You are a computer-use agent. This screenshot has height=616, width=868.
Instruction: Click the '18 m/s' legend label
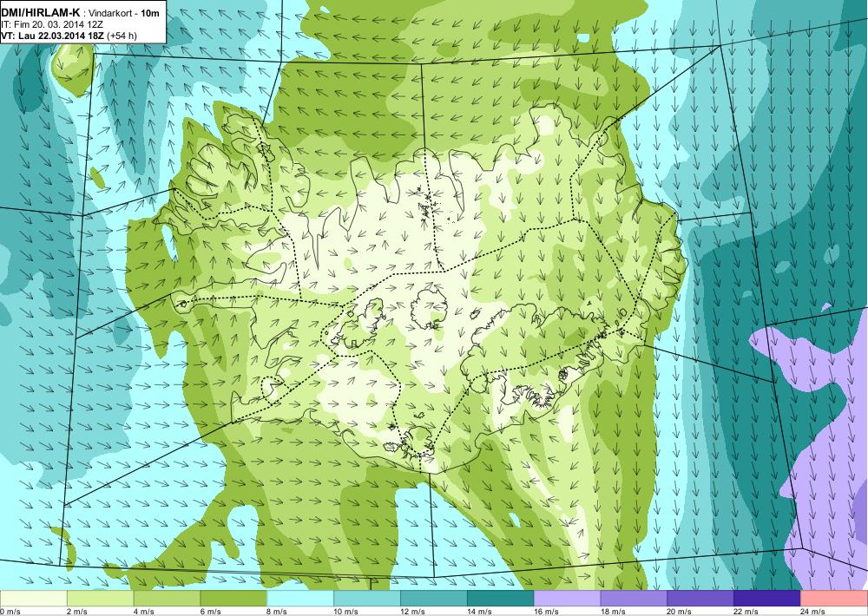[613, 612]
